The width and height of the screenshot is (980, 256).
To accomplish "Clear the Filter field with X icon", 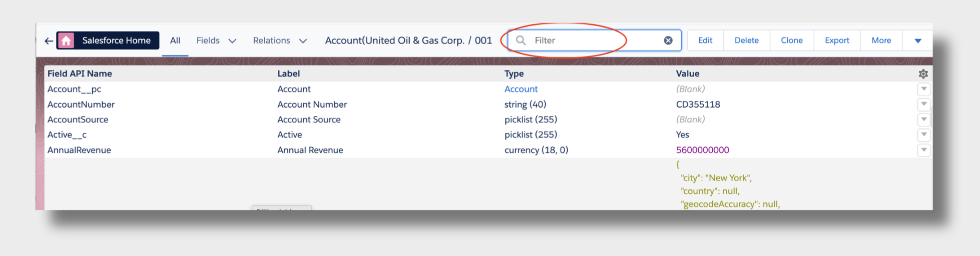I will [668, 40].
